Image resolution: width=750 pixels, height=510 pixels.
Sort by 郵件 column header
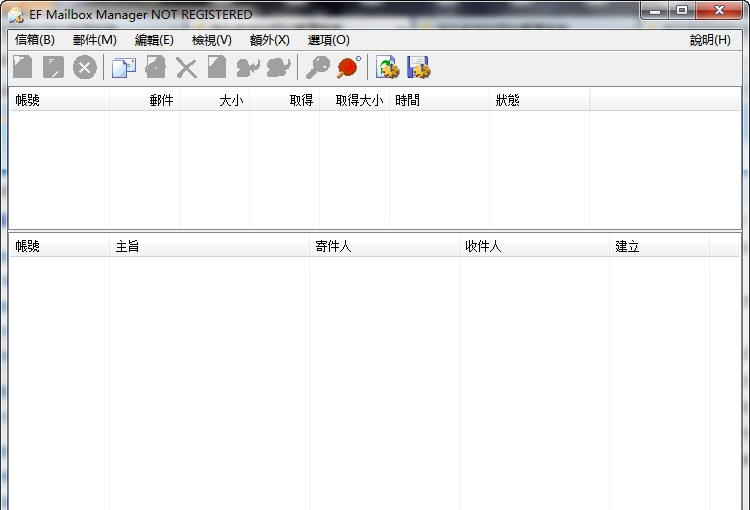pyautogui.click(x=144, y=100)
